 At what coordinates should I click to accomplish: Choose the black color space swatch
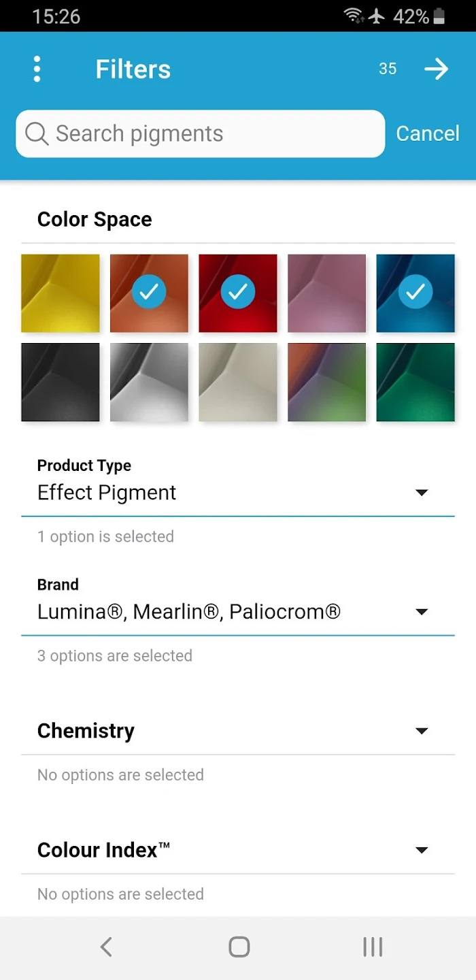[61, 382]
